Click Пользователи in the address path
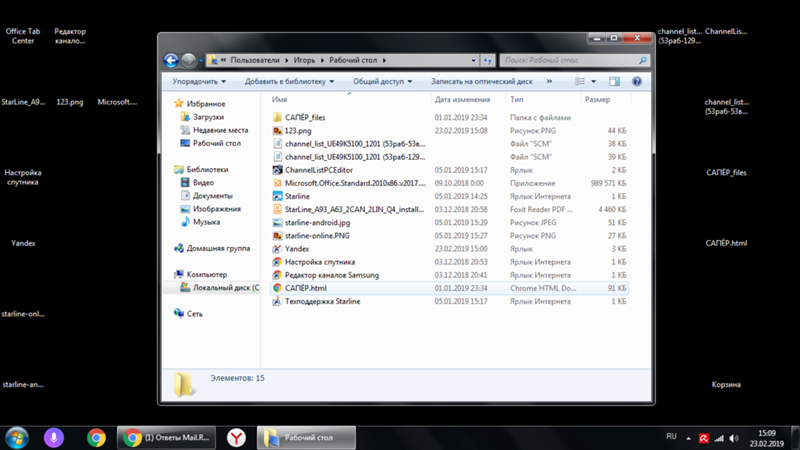The image size is (800, 450). coord(255,60)
